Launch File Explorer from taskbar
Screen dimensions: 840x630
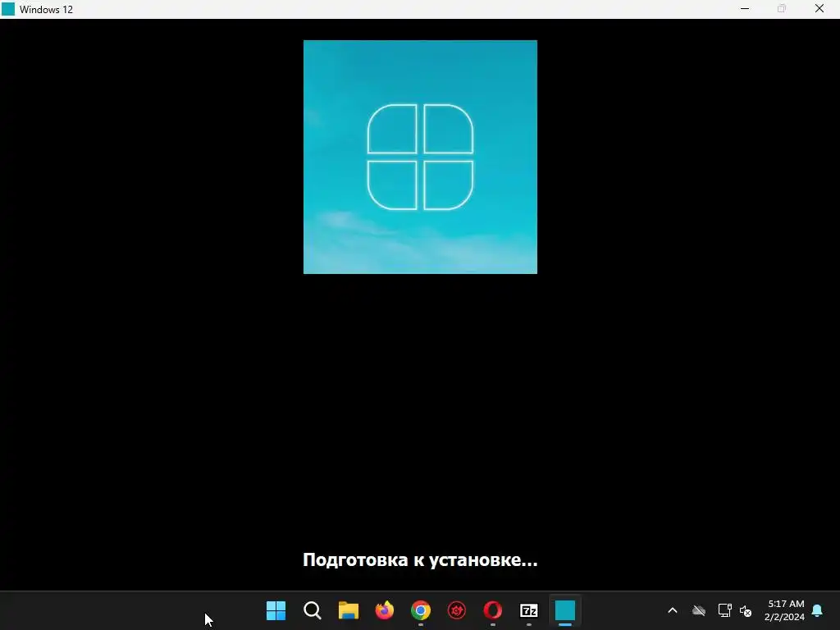click(348, 610)
